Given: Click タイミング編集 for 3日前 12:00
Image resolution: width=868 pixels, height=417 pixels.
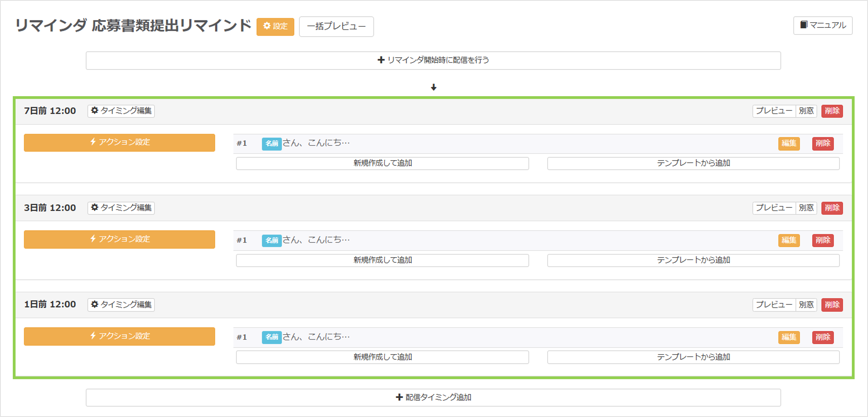Looking at the screenshot, I should [121, 208].
